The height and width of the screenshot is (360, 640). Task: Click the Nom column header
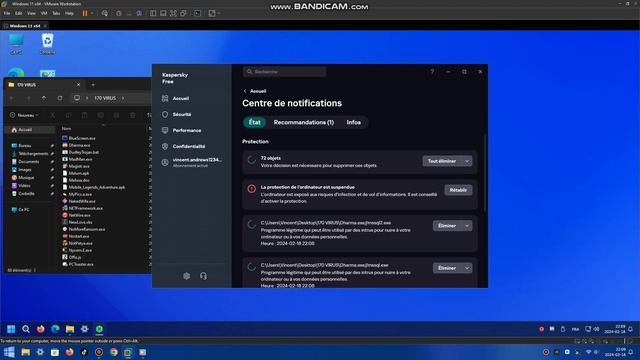click(67, 129)
